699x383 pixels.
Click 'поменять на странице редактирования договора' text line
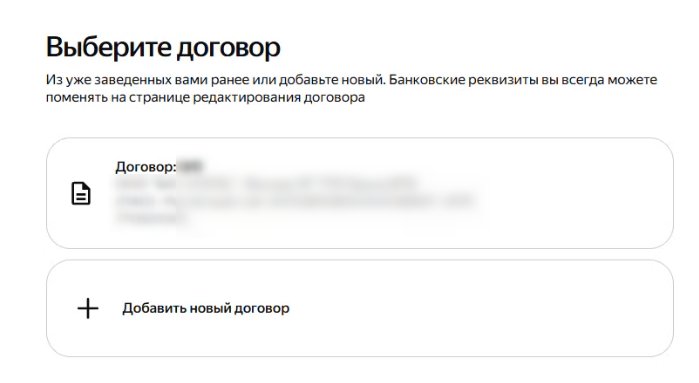click(206, 97)
